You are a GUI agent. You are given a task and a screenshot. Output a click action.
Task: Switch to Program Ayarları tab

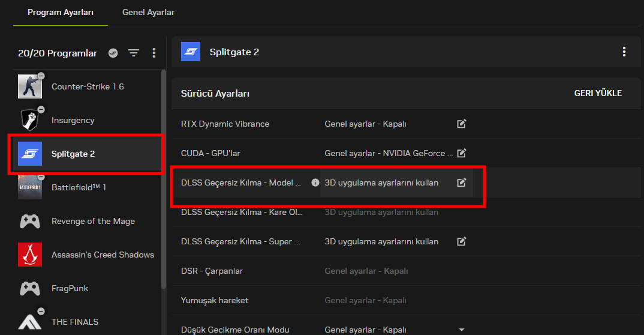coord(61,13)
